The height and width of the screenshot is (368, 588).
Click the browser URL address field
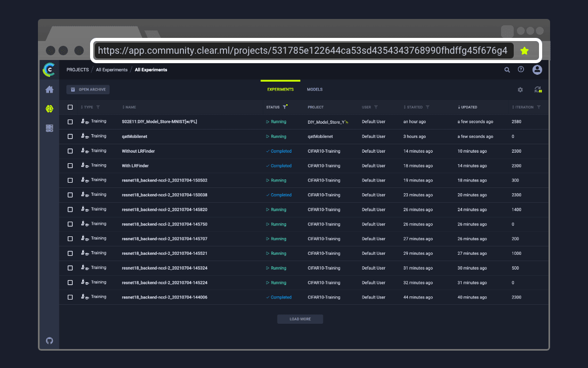coord(302,51)
